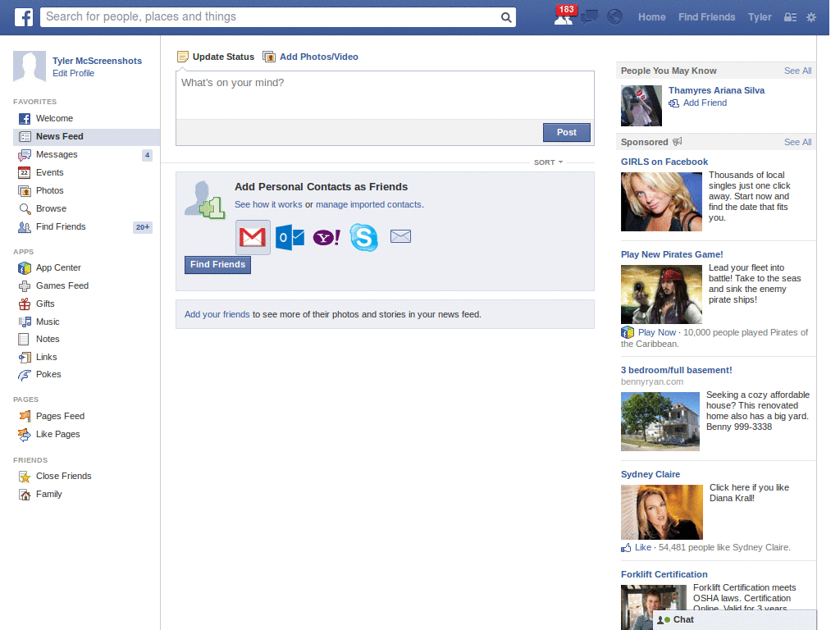Screen dimensions: 840x630
Task: Click manage imported contacts link
Action: point(368,204)
